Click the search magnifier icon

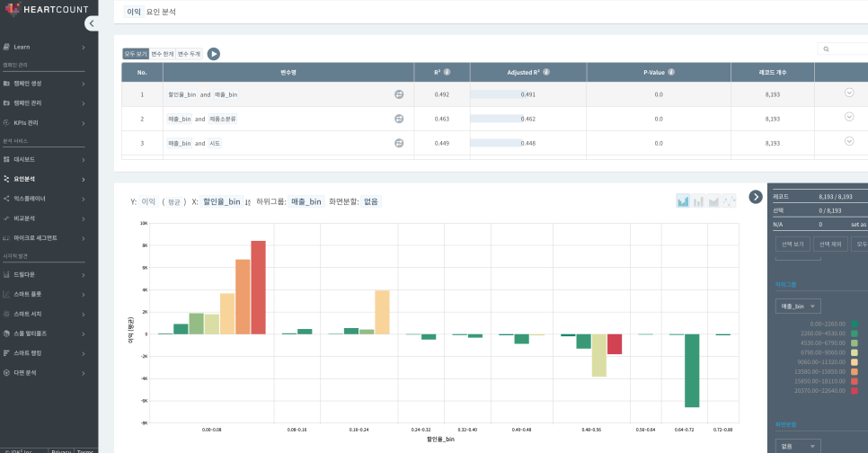826,49
